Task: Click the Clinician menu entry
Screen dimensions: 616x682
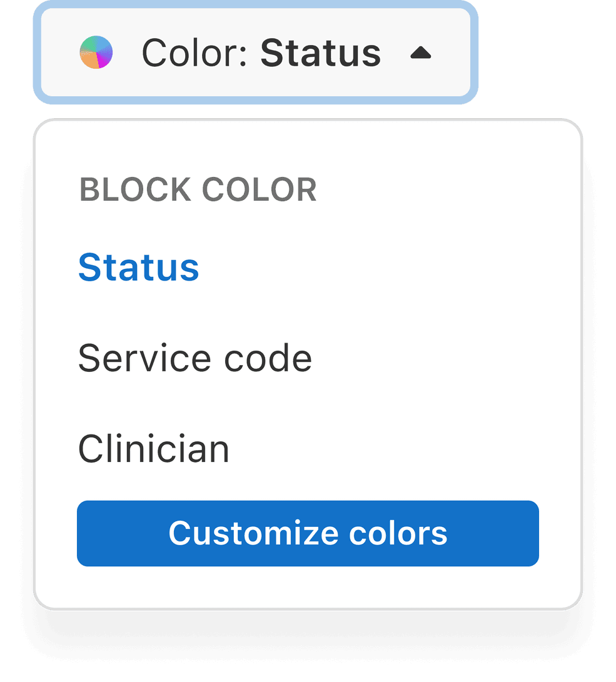Action: 154,449
